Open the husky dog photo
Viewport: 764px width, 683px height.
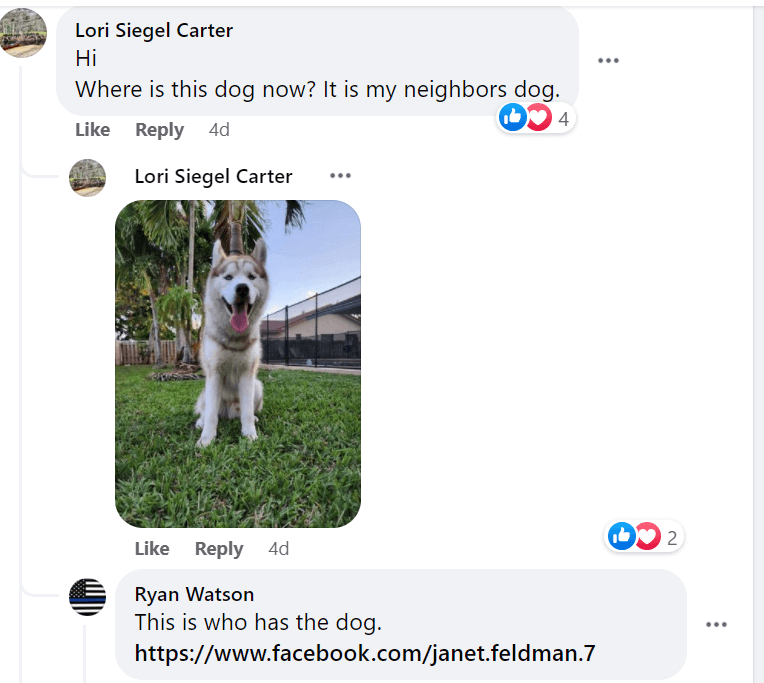pos(238,364)
